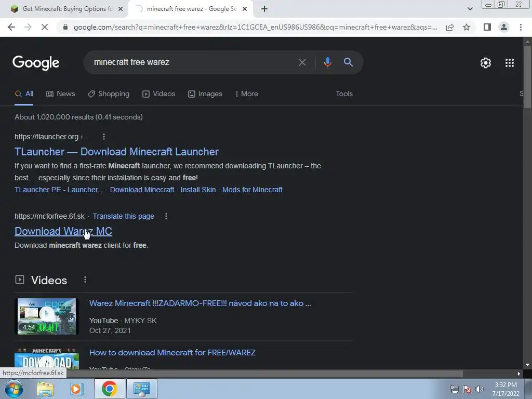Switch to News results

60,94
